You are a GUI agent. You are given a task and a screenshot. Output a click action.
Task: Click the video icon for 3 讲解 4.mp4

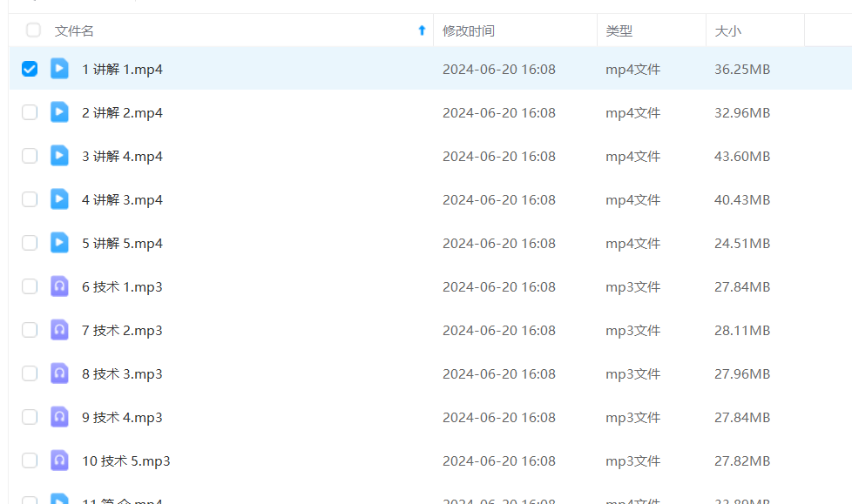(x=59, y=156)
